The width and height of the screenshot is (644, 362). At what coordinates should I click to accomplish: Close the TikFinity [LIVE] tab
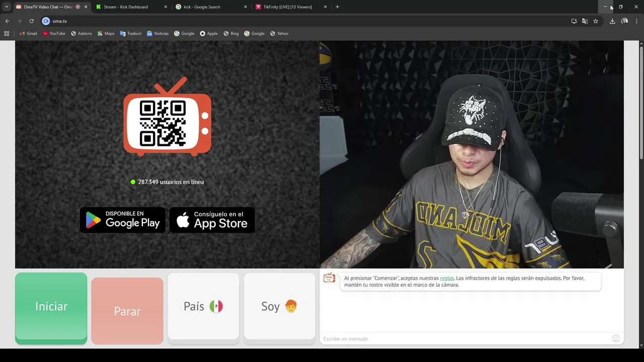click(x=325, y=7)
